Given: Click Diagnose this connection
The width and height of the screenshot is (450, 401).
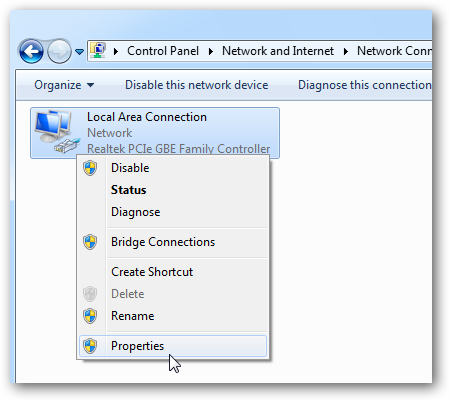Looking at the screenshot, I should pos(365,85).
